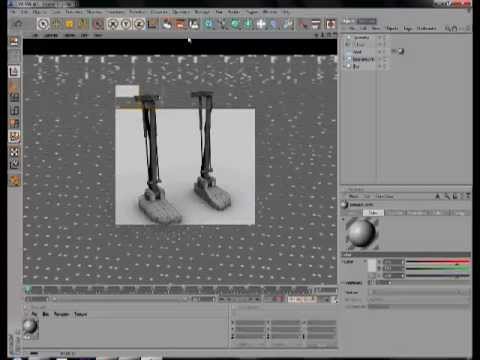Click the up arrow icon in the Attribute Manager
Screen dimensions: 480x360
coord(438,196)
